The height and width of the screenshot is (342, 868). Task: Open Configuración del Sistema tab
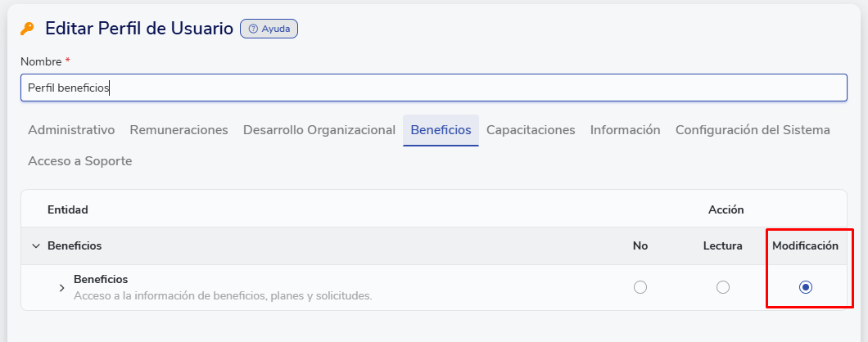pos(753,130)
